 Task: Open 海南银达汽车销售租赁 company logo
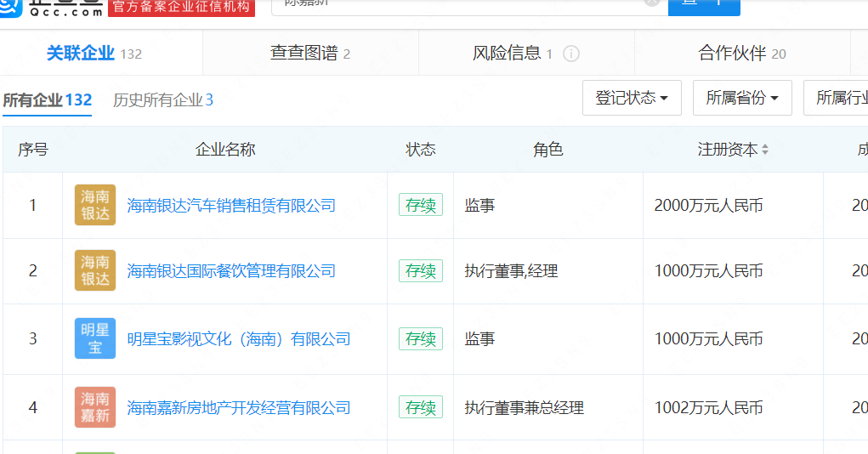tap(95, 205)
